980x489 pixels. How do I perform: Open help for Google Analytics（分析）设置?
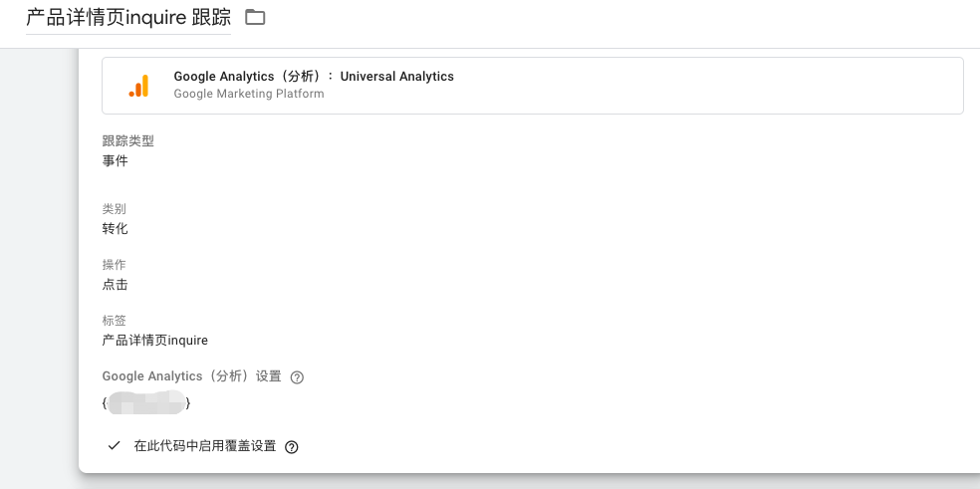click(297, 377)
